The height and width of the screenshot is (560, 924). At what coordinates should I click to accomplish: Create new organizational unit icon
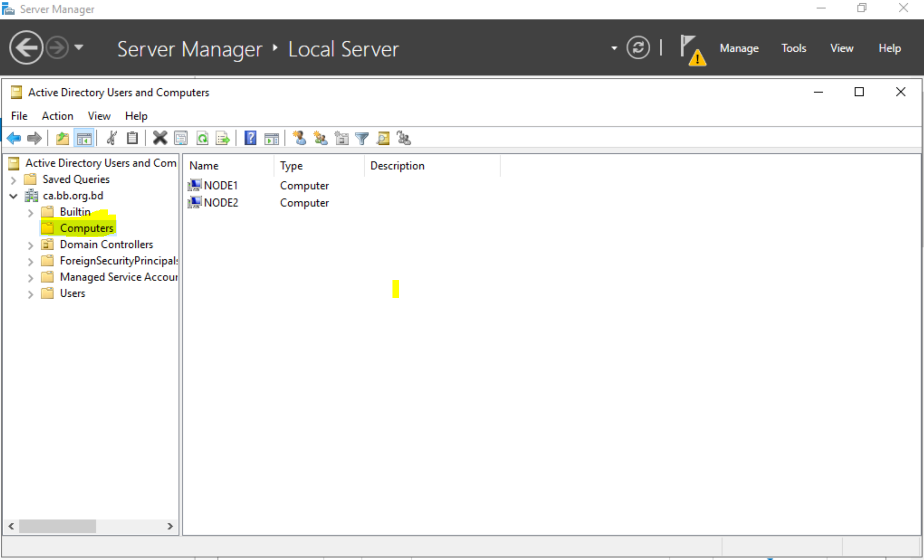pyautogui.click(x=341, y=138)
